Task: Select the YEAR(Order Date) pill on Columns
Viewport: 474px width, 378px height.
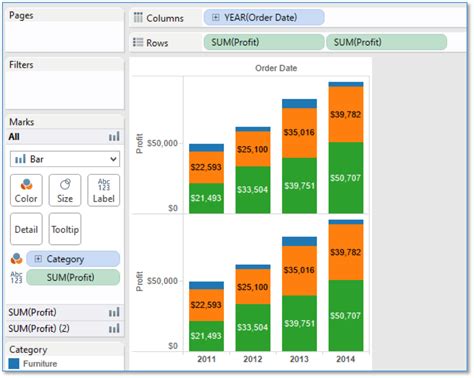Action: point(264,17)
